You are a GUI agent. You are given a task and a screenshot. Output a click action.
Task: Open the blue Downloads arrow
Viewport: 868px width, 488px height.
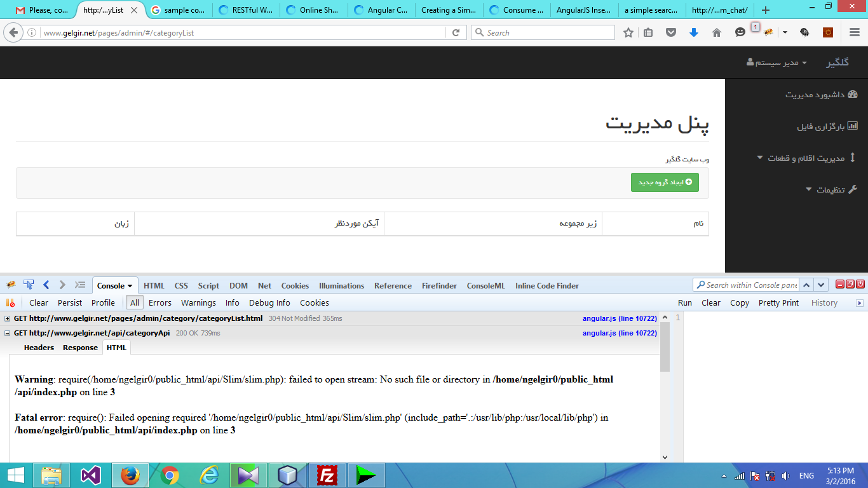694,32
